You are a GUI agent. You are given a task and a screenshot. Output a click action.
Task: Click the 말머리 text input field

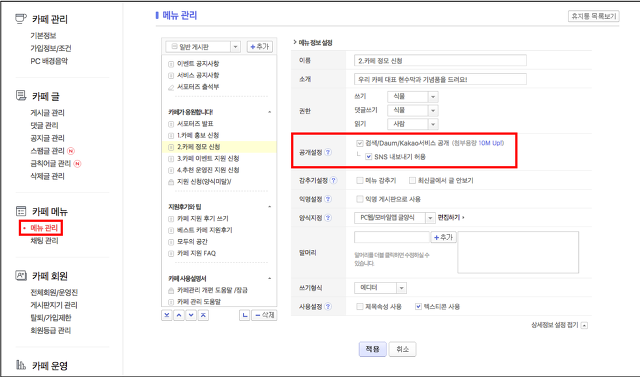tap(392, 237)
